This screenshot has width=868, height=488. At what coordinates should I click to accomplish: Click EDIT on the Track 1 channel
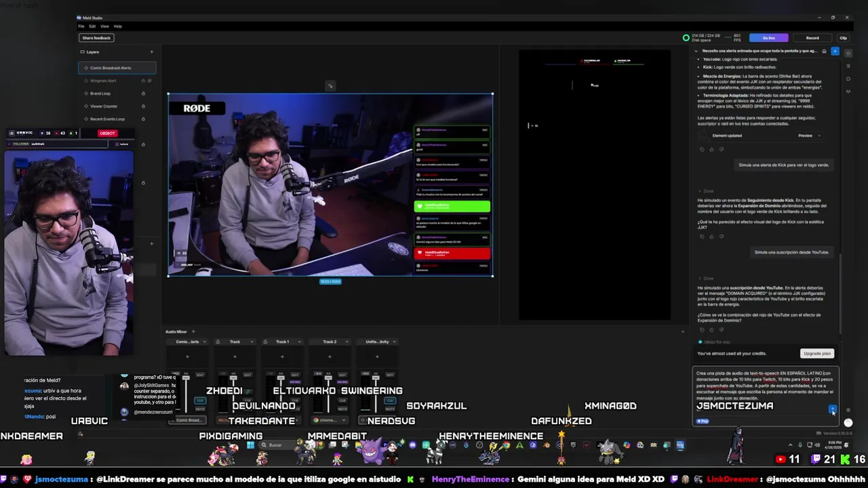(x=295, y=374)
